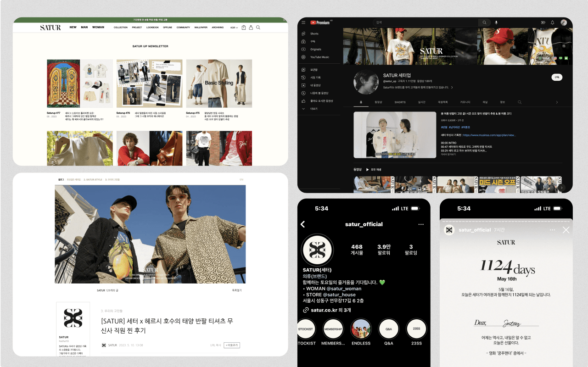Open the LOOKBOOK menu on SATUR

[152, 28]
